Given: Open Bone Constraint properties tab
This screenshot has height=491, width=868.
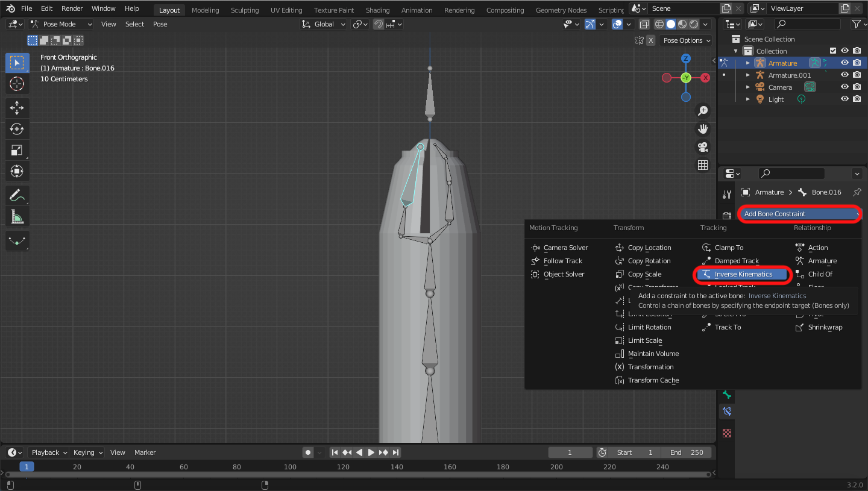Looking at the screenshot, I should (727, 411).
